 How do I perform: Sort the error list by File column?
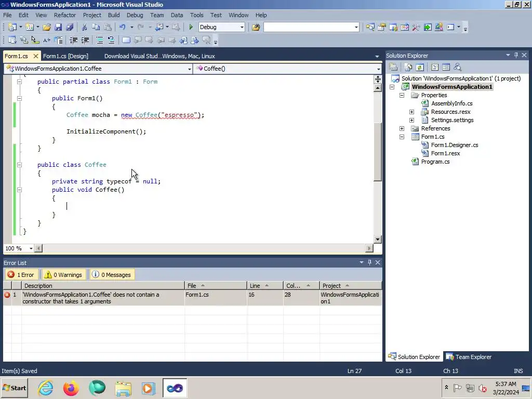216,286
